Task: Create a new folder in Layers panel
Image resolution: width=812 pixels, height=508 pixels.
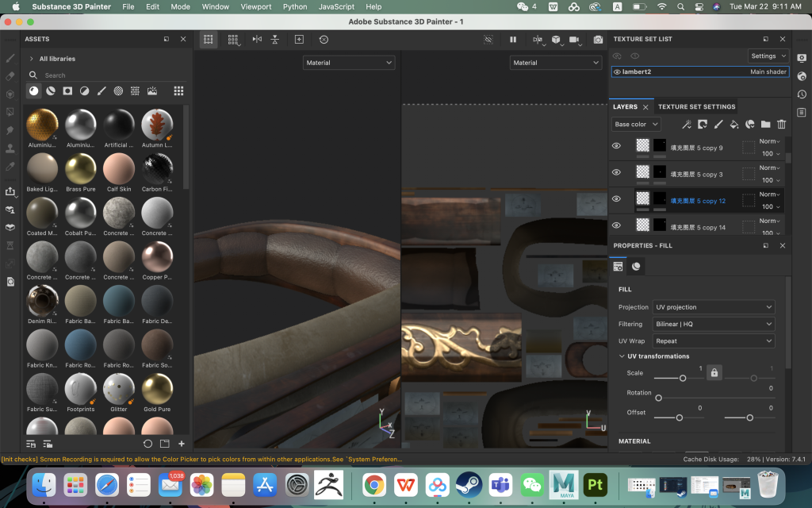Action: (x=765, y=124)
